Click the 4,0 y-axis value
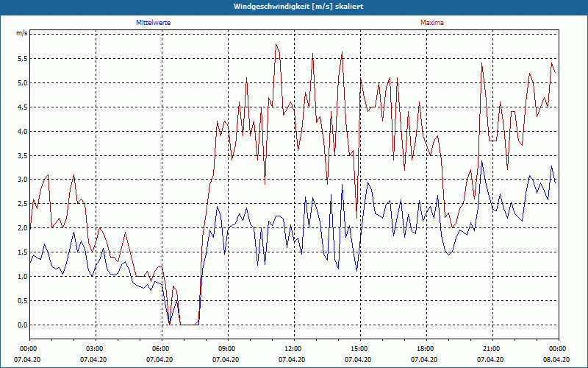This screenshot has width=588, height=368. tap(22, 132)
